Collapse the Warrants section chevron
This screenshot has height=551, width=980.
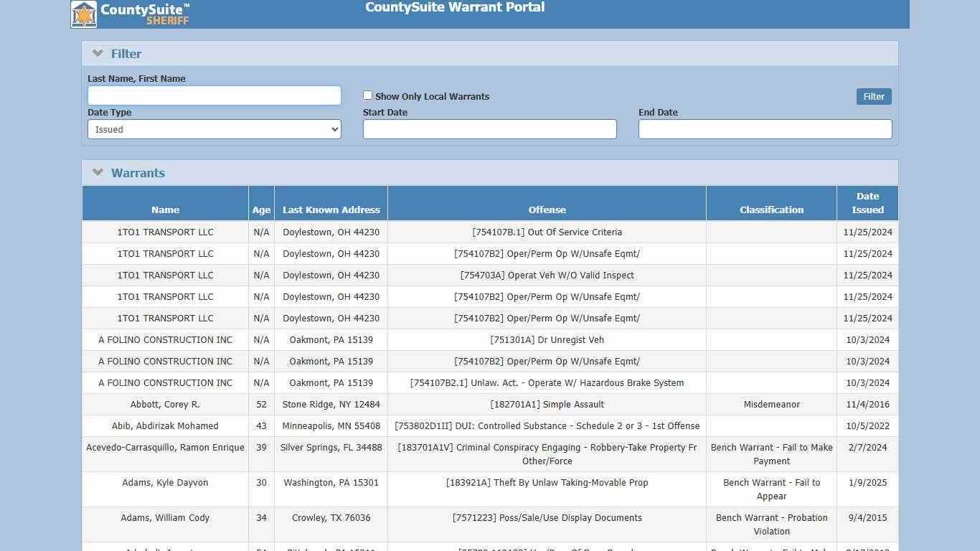[x=98, y=171]
